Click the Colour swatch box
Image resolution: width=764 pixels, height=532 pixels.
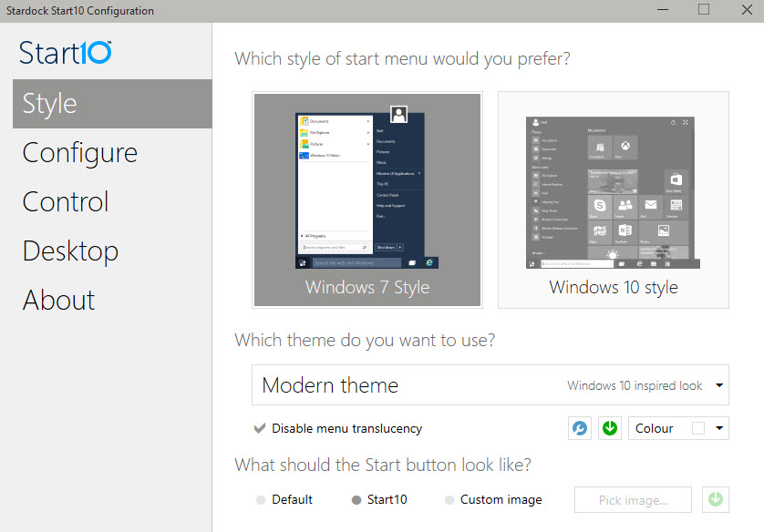(698, 428)
